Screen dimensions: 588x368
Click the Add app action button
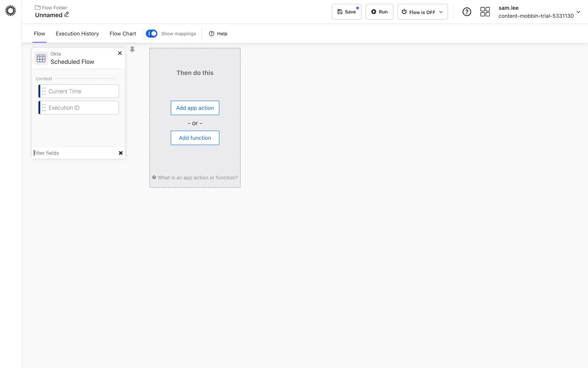tap(195, 108)
